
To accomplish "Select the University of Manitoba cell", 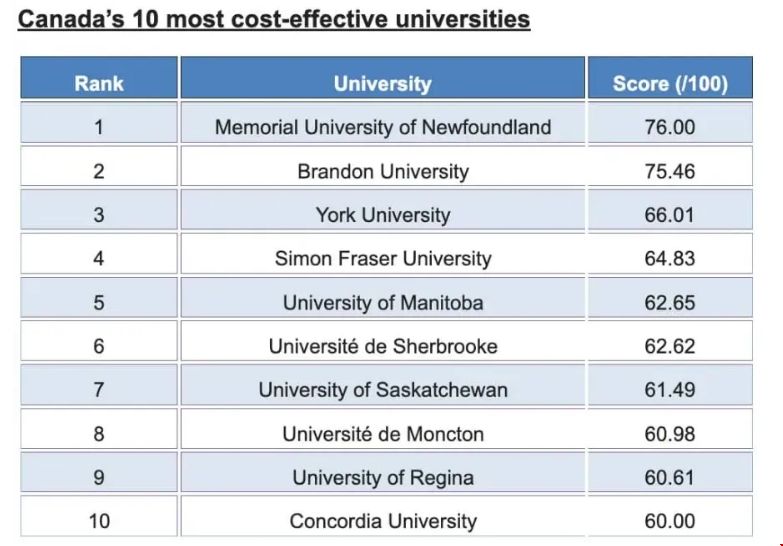I will click(383, 302).
